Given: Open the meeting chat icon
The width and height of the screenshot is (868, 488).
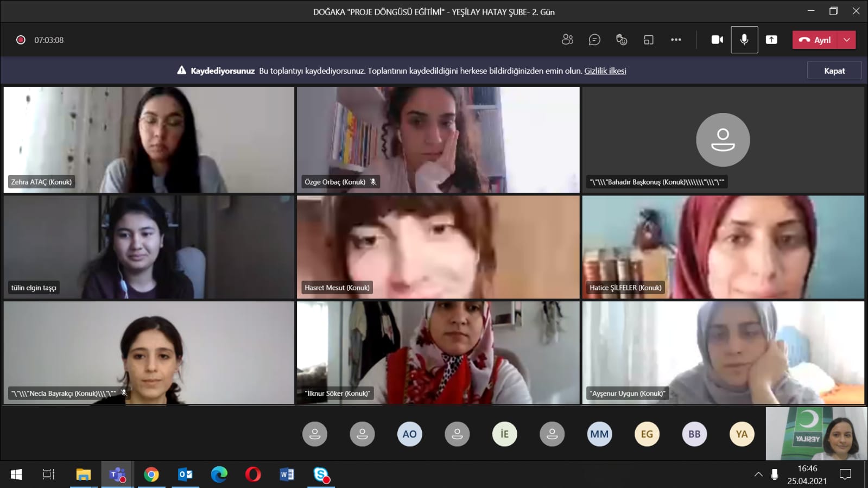Looking at the screenshot, I should point(594,40).
